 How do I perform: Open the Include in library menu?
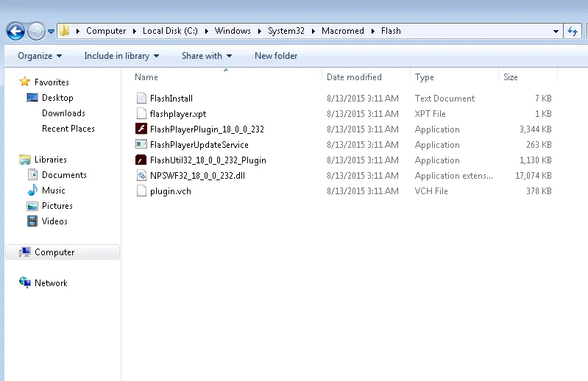(x=121, y=56)
